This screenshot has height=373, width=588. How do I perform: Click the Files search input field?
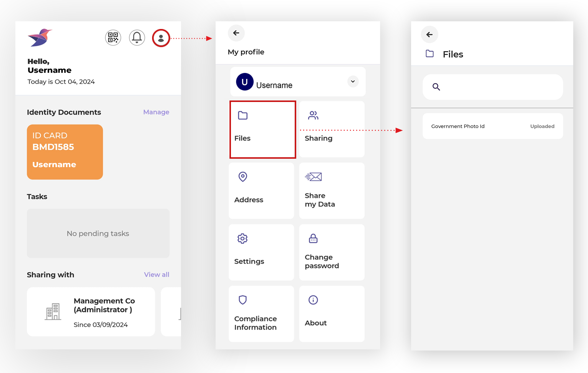pos(492,87)
